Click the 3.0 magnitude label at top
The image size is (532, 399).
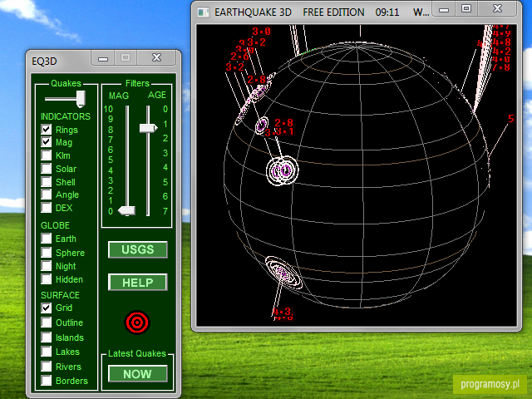[261, 32]
